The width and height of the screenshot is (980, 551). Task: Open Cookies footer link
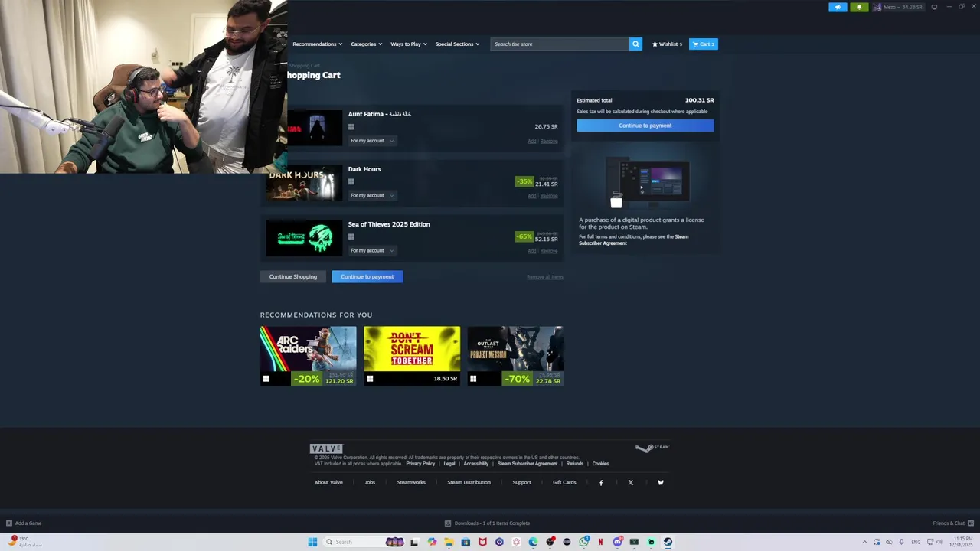pyautogui.click(x=600, y=464)
